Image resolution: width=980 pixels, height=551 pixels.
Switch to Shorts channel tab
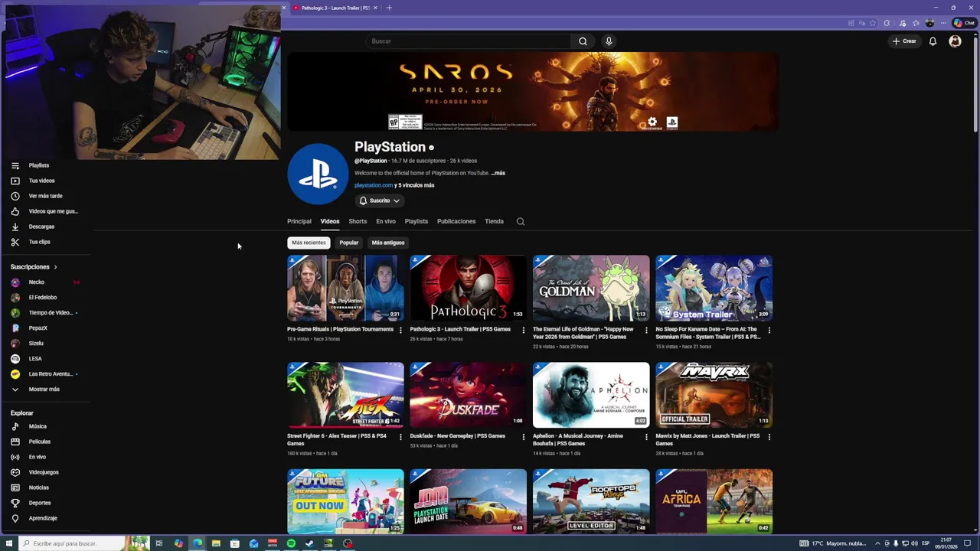[x=358, y=221]
